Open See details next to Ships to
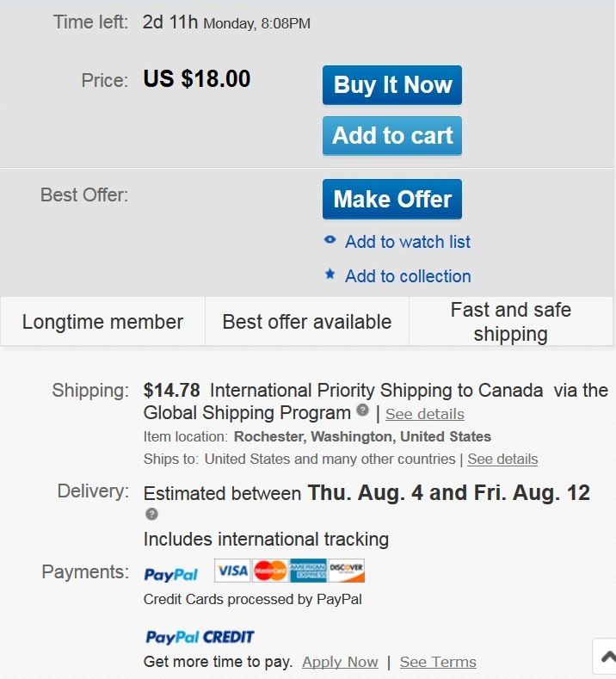The width and height of the screenshot is (616, 679). pyautogui.click(x=502, y=459)
